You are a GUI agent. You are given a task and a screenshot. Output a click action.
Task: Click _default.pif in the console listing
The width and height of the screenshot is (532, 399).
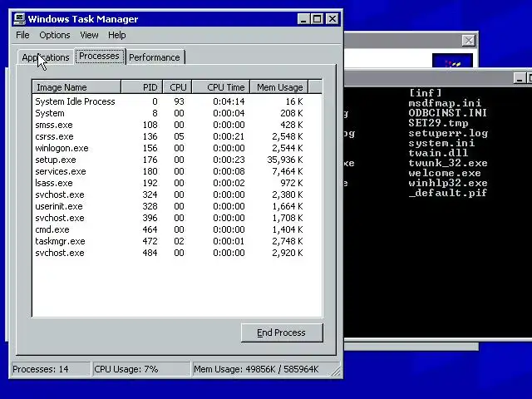[x=448, y=193]
